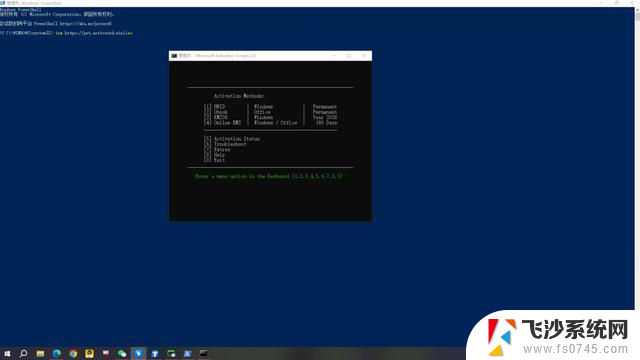Click the 'Windows / Office' entry

pos(276,122)
